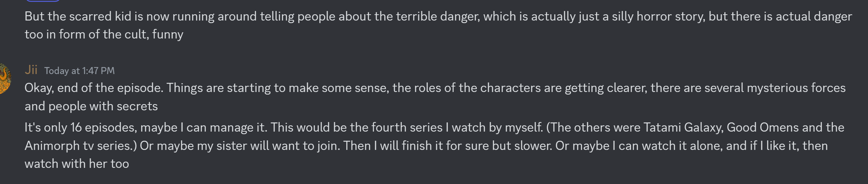Click the line "and people with secrets"

[91, 106]
